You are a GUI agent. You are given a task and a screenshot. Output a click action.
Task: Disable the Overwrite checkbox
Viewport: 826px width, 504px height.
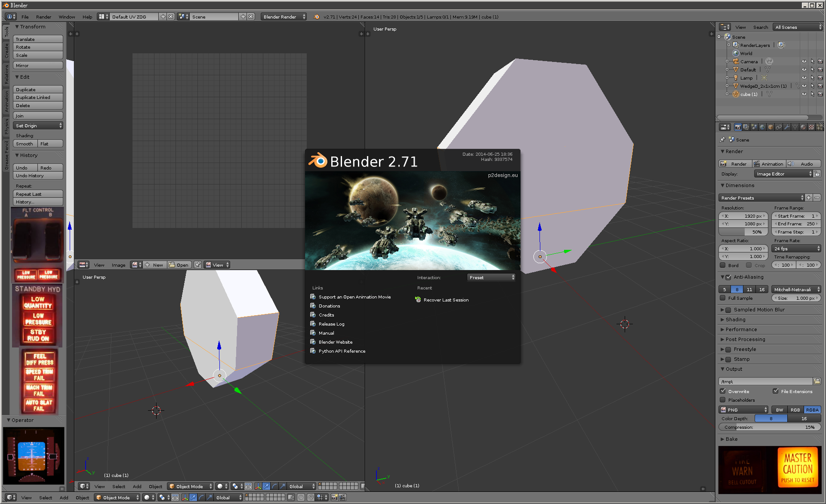[x=723, y=391]
